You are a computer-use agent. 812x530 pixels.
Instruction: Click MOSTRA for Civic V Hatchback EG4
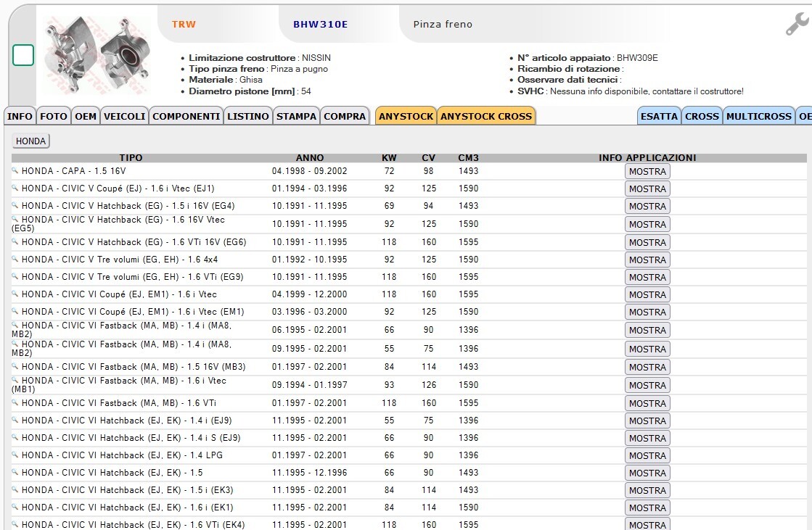[647, 206]
